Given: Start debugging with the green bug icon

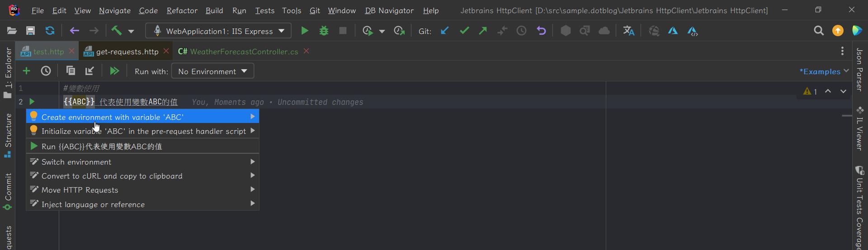Looking at the screenshot, I should coord(324,31).
